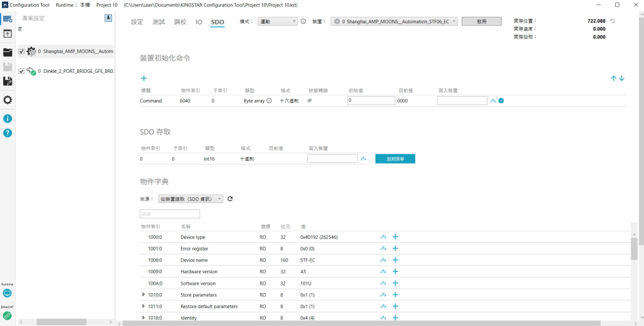Toggle the Dinkle_2_PORT_BRIDGE device checkbox
The height and width of the screenshot is (326, 644).
pos(22,71)
